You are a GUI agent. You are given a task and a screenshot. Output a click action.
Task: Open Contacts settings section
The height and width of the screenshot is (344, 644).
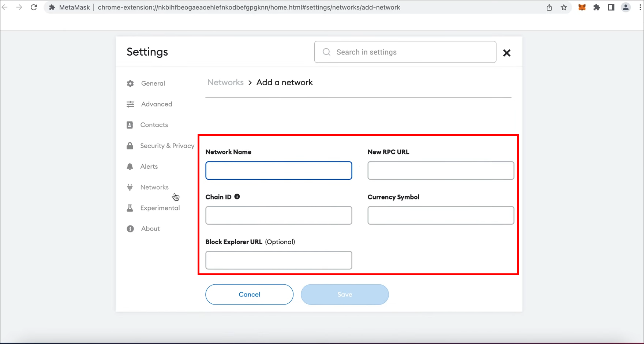pyautogui.click(x=154, y=125)
